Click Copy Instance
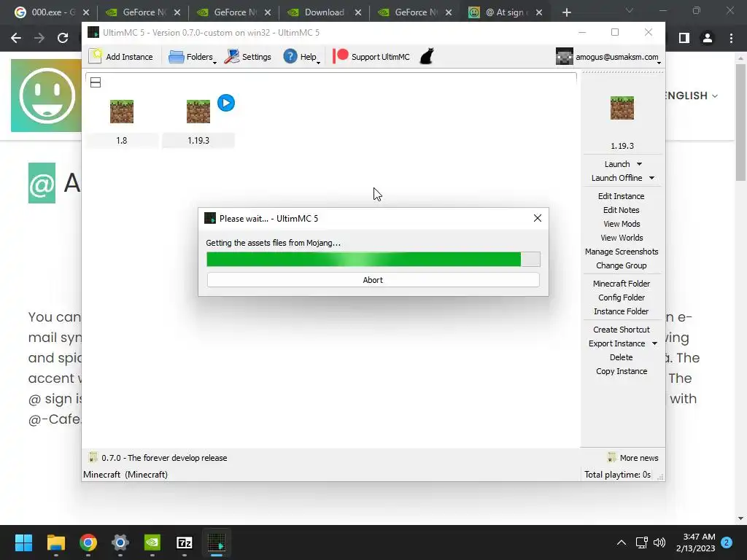Screen dimensions: 747x560 622,371
